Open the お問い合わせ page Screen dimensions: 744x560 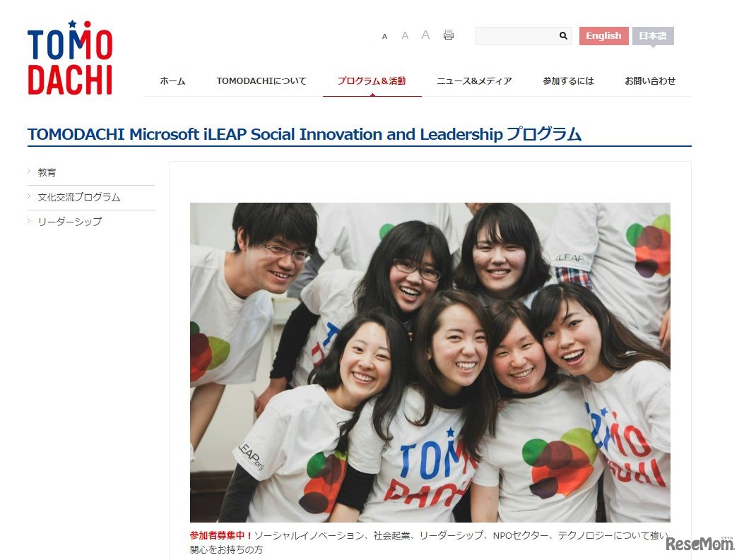[x=650, y=81]
